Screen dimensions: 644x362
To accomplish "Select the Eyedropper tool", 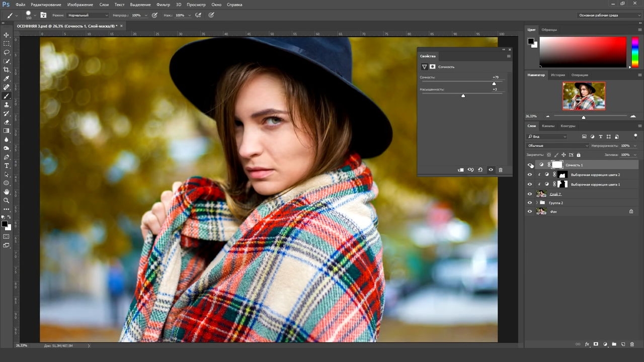I will coord(7,78).
